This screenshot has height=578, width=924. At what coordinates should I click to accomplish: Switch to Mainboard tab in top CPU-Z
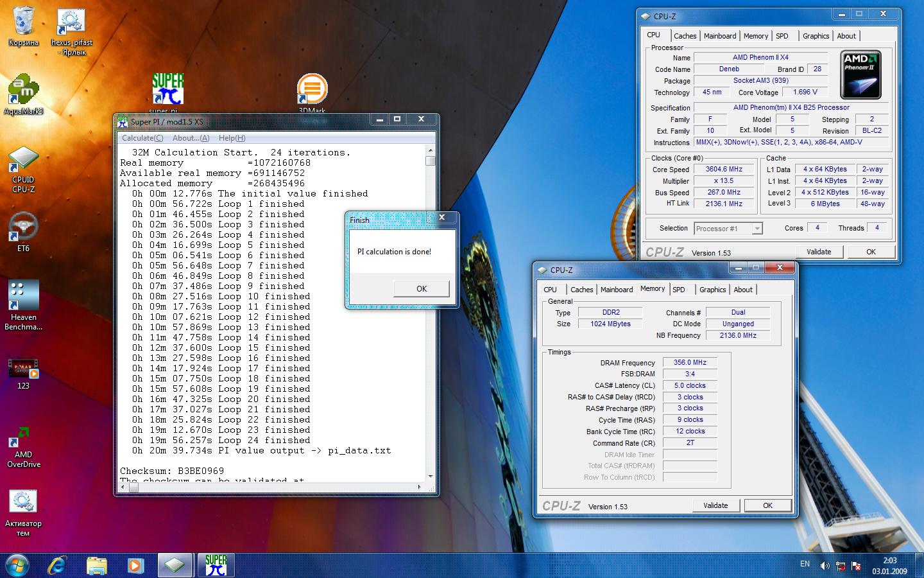pos(720,36)
